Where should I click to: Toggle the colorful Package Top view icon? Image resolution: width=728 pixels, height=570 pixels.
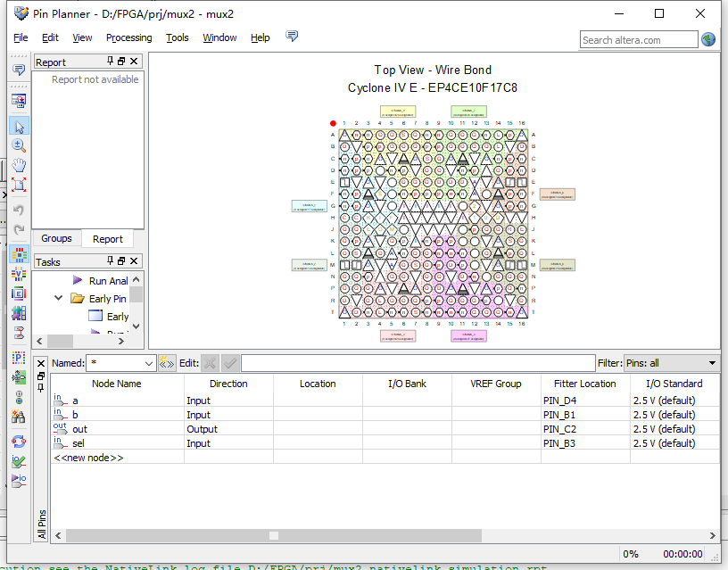tap(19, 254)
